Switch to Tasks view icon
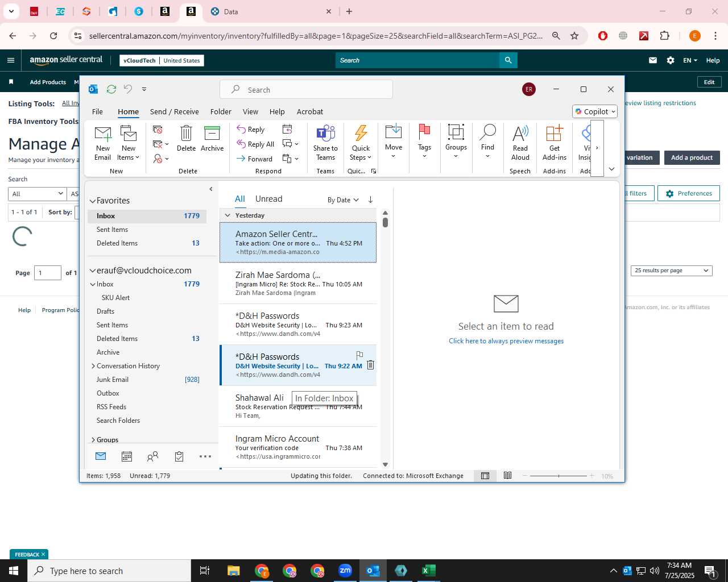The image size is (728, 582). [179, 456]
